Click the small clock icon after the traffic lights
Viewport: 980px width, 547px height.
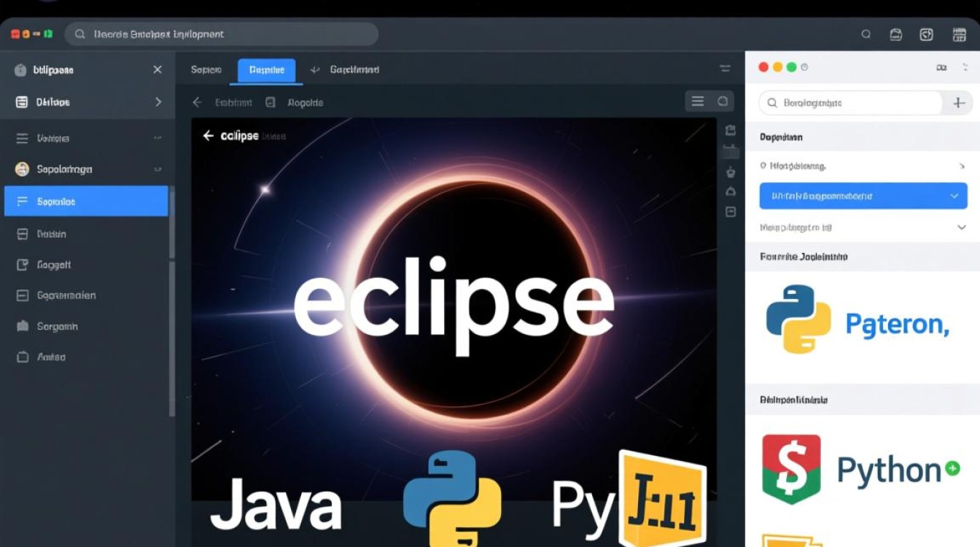[x=805, y=67]
